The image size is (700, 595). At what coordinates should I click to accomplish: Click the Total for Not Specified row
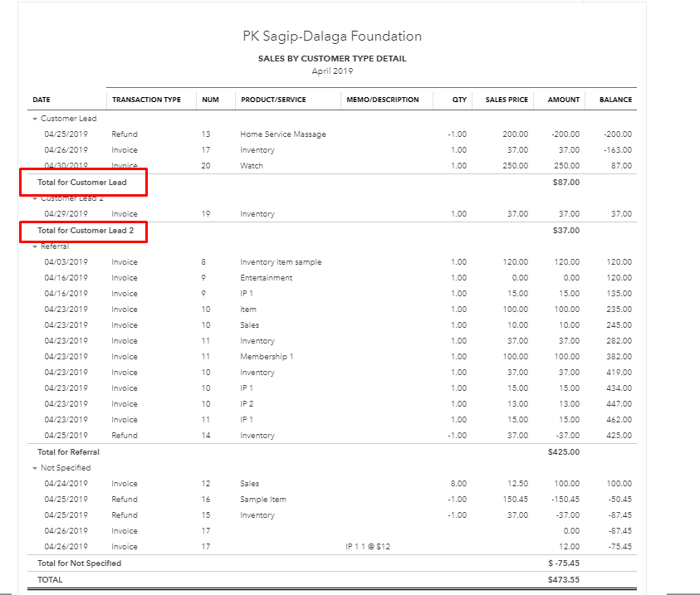click(332, 563)
